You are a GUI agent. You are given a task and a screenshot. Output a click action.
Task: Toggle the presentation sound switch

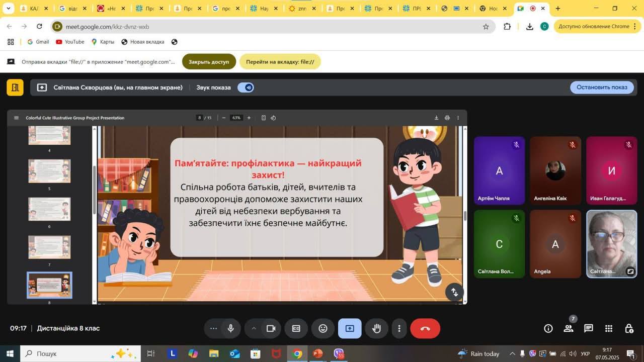point(246,87)
